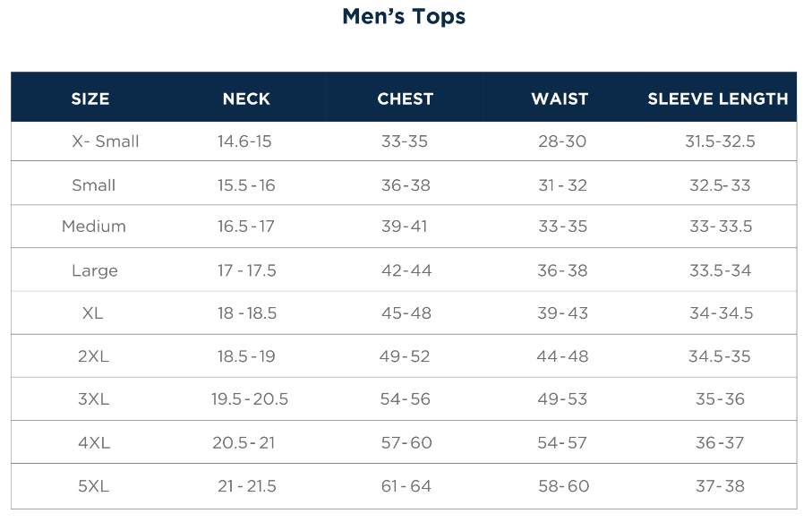Click the SLEEVE LENGTH column header
The height and width of the screenshot is (522, 812).
point(718,99)
